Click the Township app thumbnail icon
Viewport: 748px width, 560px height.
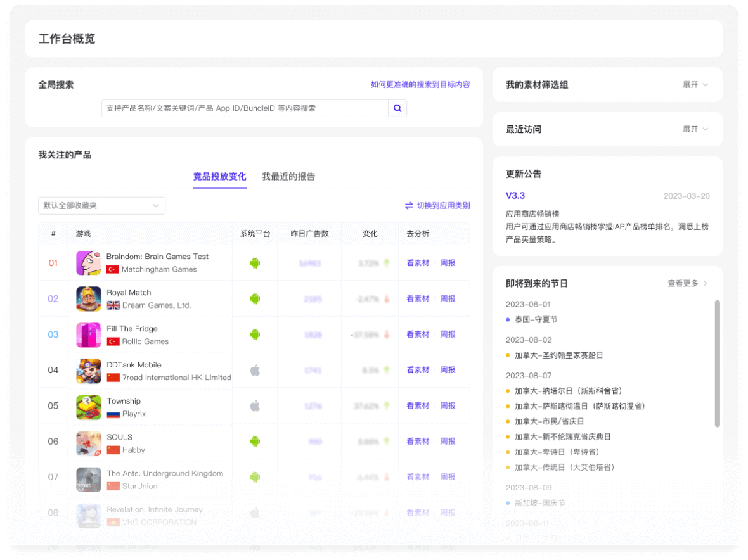click(88, 406)
